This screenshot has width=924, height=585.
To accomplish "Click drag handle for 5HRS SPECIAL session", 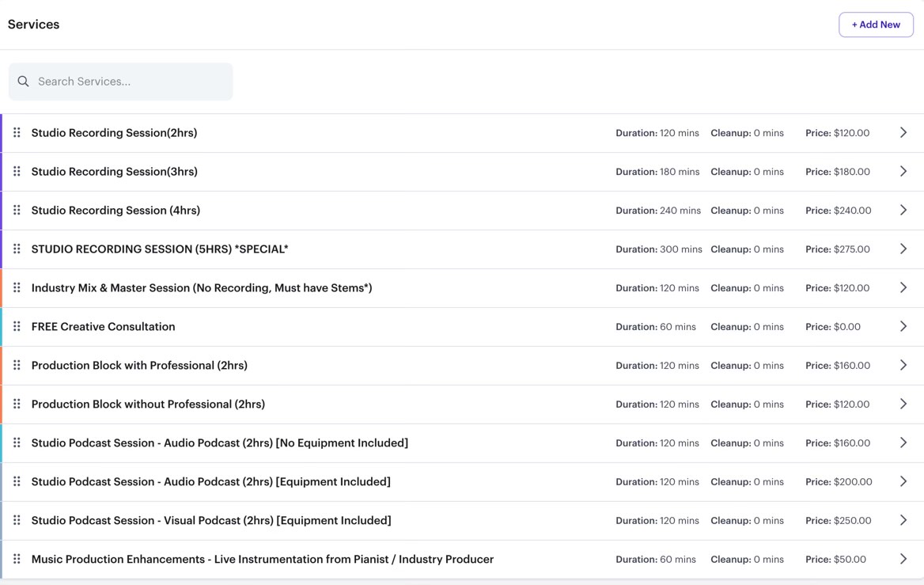I will tap(17, 249).
